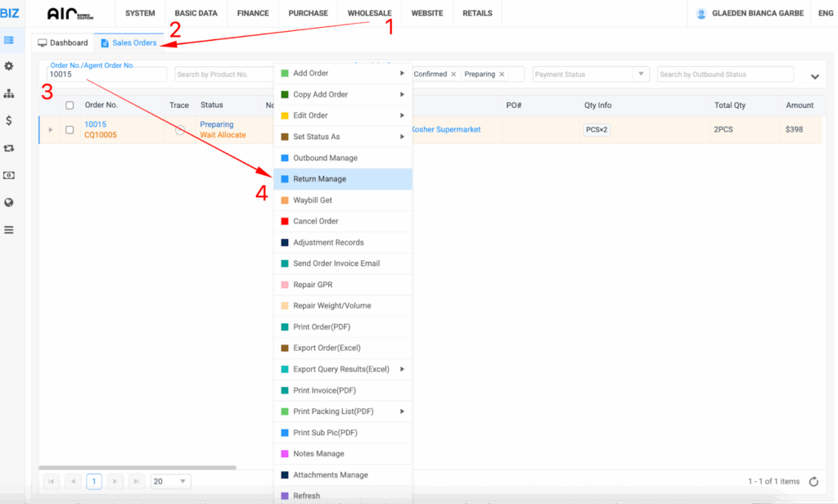Open the page size dropdown showing 20
Screen dimensions: 838x504
(x=170, y=481)
